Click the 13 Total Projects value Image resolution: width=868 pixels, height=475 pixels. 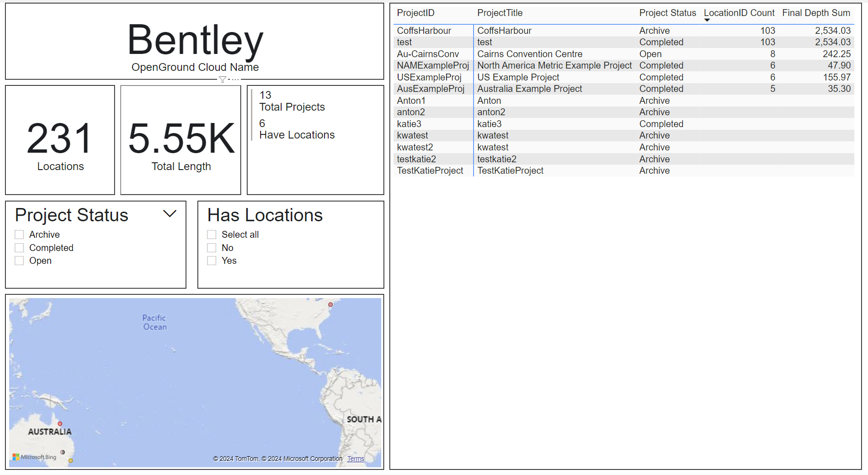(265, 95)
